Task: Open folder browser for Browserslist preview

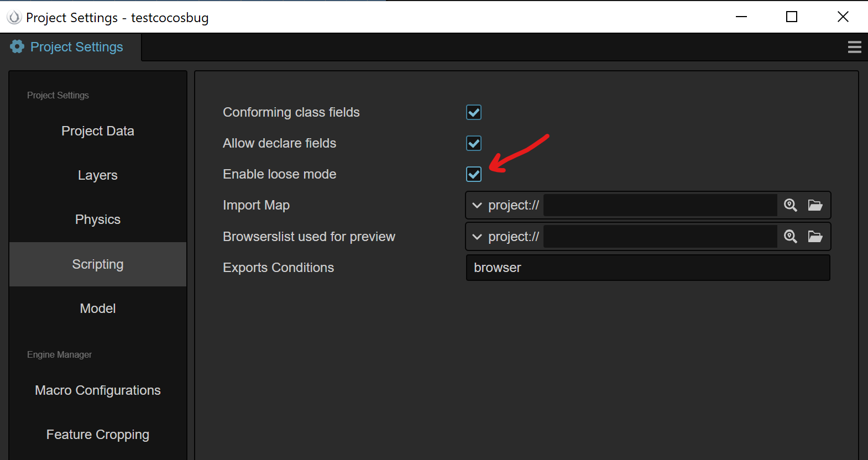Action: click(x=815, y=237)
